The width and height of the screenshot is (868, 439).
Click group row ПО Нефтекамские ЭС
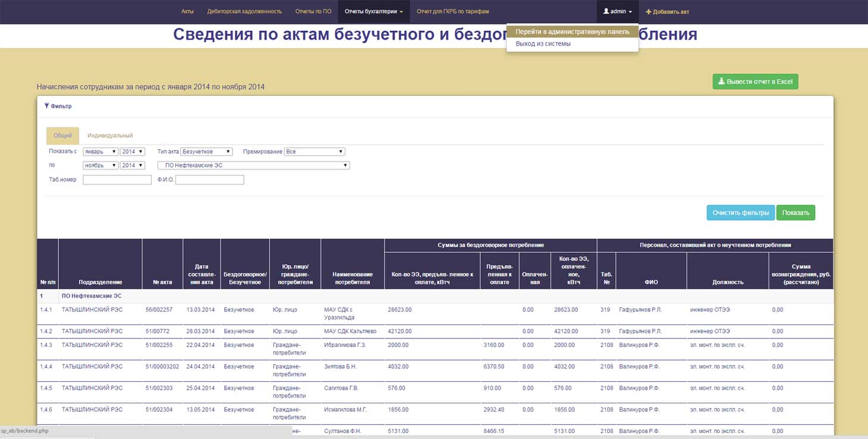435,296
